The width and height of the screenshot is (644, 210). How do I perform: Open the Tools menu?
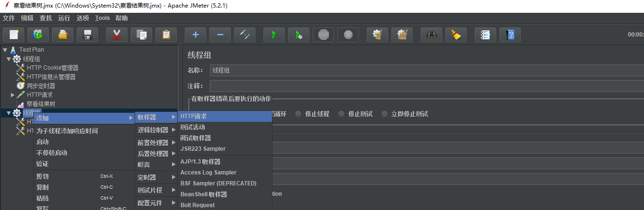[102, 18]
